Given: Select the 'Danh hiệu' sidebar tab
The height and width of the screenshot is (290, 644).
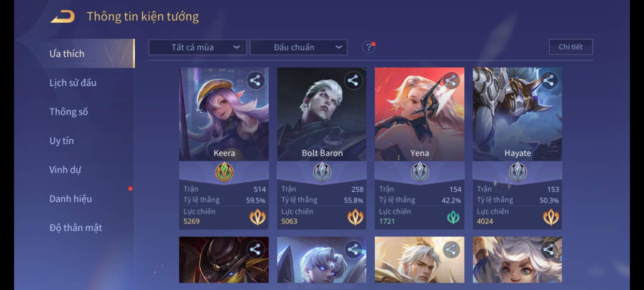Looking at the screenshot, I should point(71,199).
